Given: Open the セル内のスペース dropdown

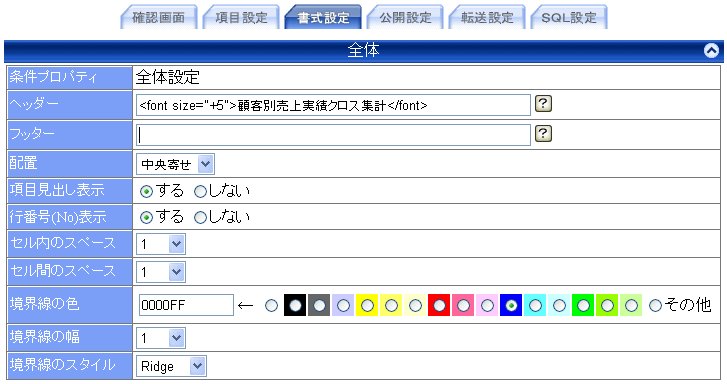Looking at the screenshot, I should (x=161, y=244).
